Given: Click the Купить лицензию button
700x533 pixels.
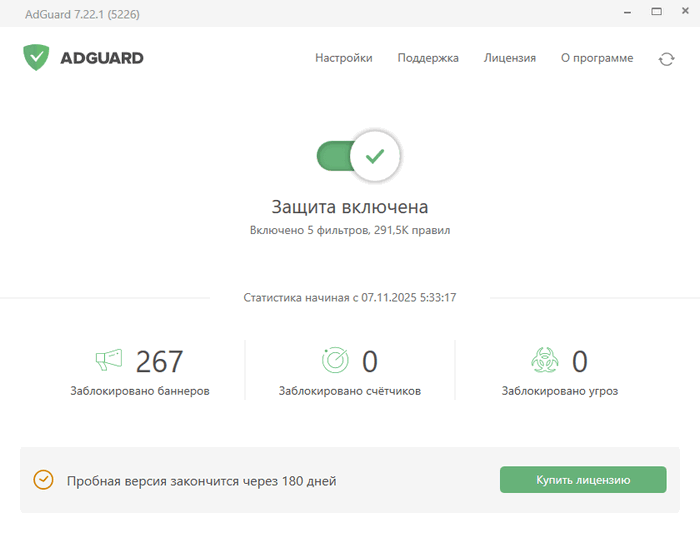Looking at the screenshot, I should (583, 480).
